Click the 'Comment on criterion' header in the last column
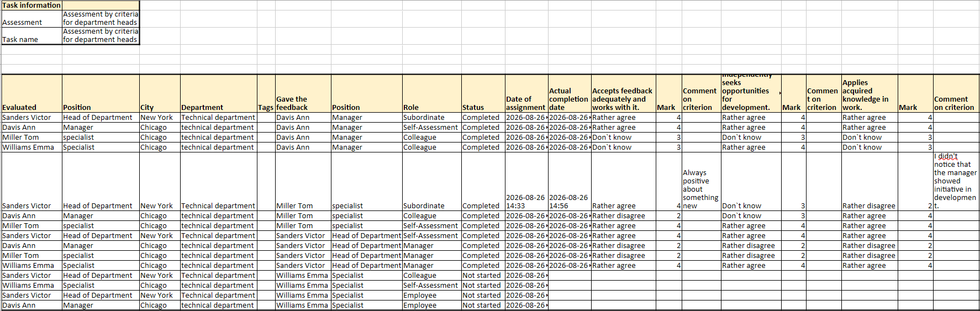Image resolution: width=980 pixels, height=311 pixels. (956, 94)
